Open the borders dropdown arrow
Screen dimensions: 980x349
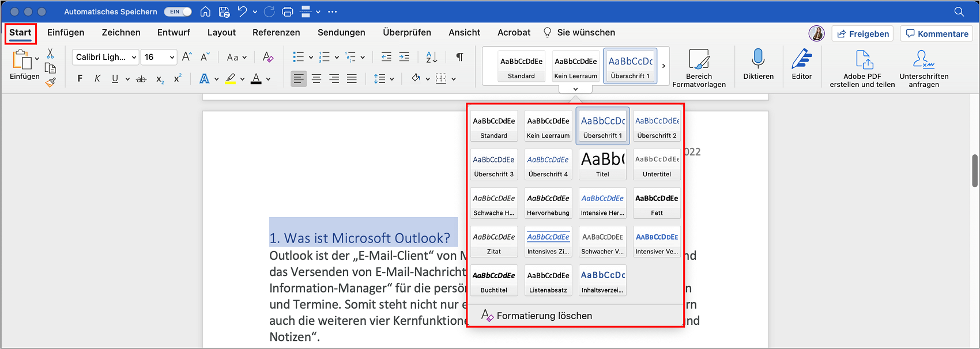click(454, 79)
